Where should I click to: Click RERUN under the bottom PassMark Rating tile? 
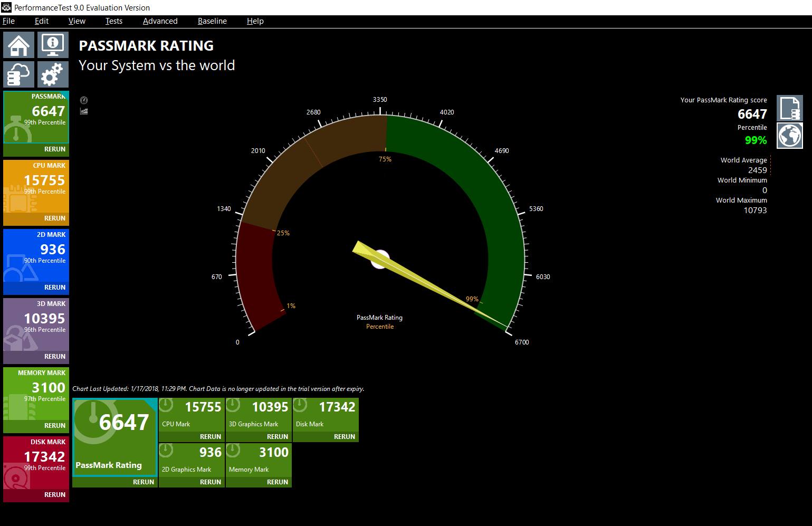(144, 482)
